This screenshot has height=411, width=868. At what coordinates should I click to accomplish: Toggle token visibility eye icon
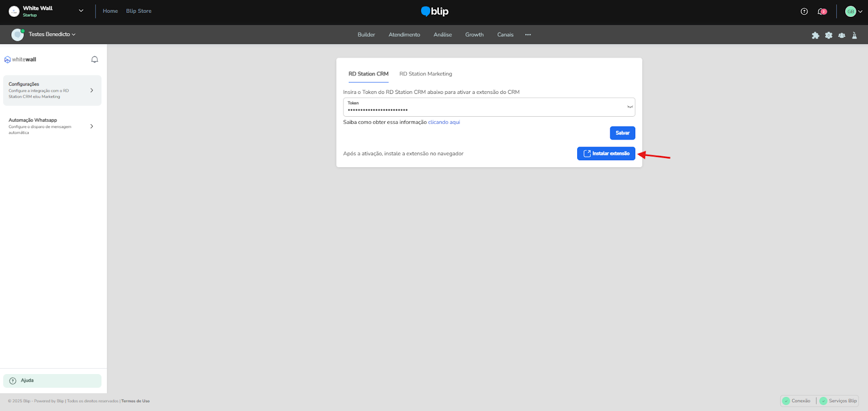(x=630, y=107)
